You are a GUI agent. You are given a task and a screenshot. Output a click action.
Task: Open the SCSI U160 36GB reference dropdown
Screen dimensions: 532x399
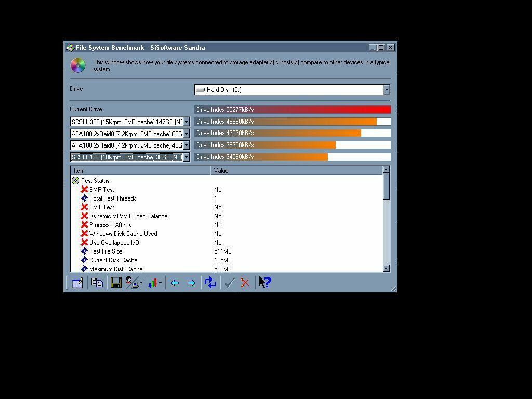(x=187, y=157)
